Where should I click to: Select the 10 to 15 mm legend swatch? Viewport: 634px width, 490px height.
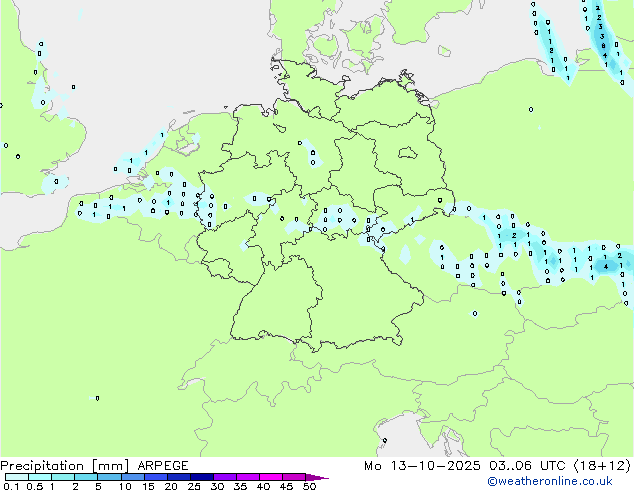[x=133, y=477]
